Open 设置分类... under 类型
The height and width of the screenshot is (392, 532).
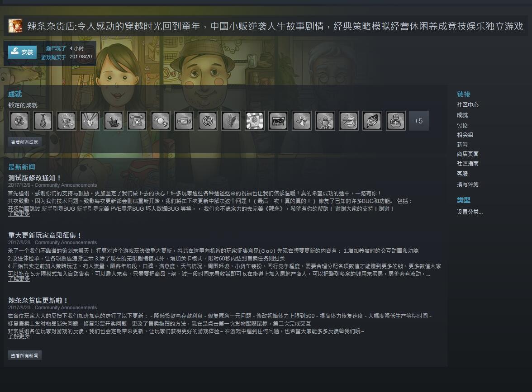coord(470,212)
